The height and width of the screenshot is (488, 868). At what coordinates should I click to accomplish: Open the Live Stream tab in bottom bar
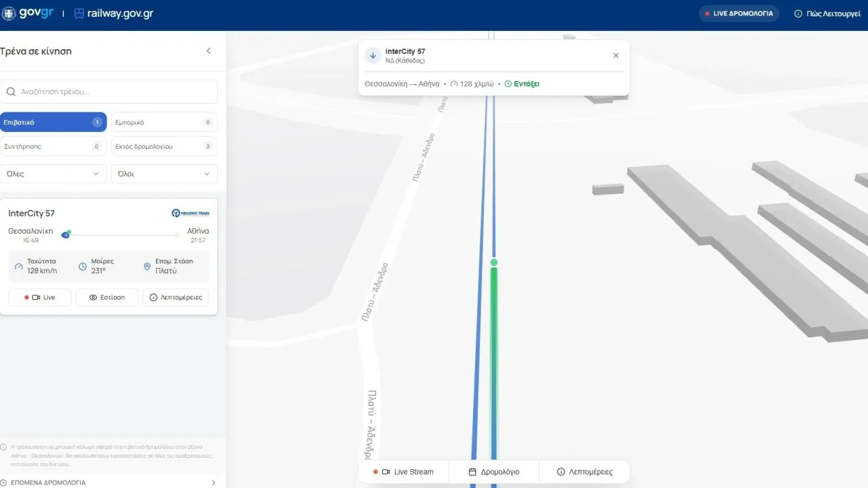click(x=404, y=472)
